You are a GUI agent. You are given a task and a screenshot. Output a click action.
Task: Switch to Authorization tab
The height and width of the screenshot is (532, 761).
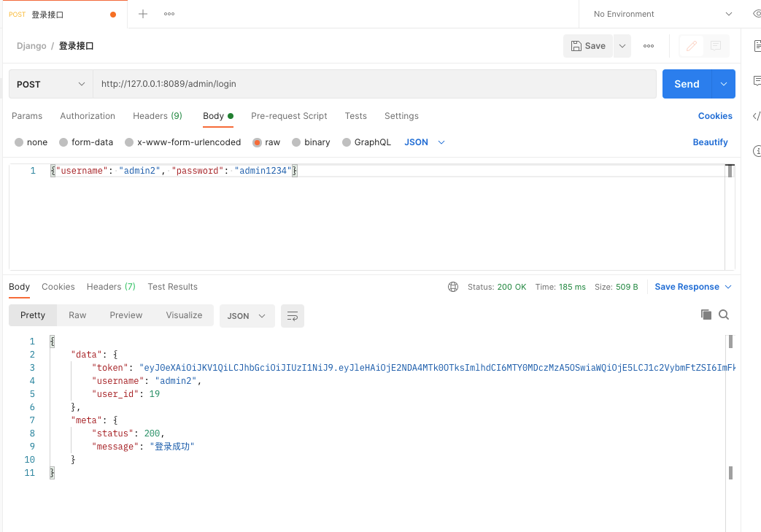coord(88,116)
